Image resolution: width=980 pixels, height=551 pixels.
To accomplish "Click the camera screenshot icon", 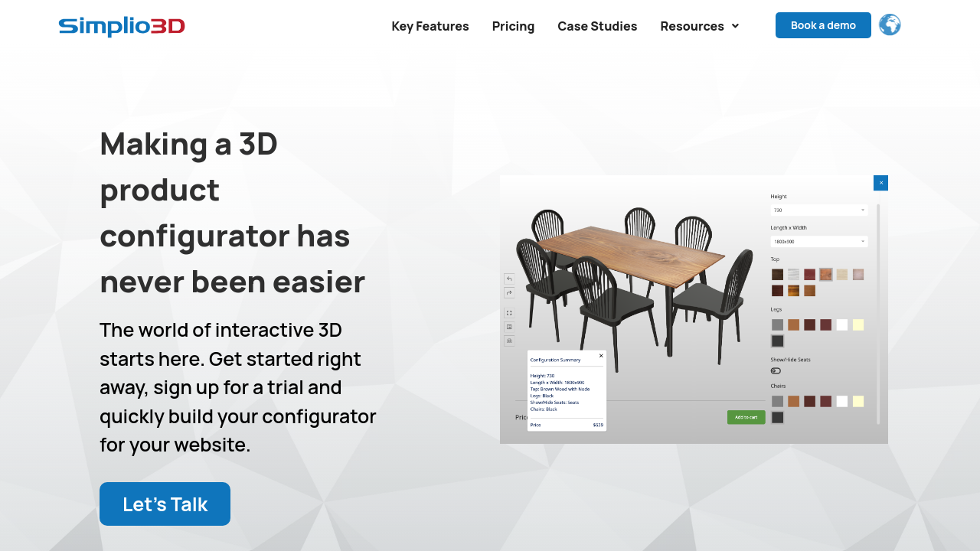I will pos(509,341).
